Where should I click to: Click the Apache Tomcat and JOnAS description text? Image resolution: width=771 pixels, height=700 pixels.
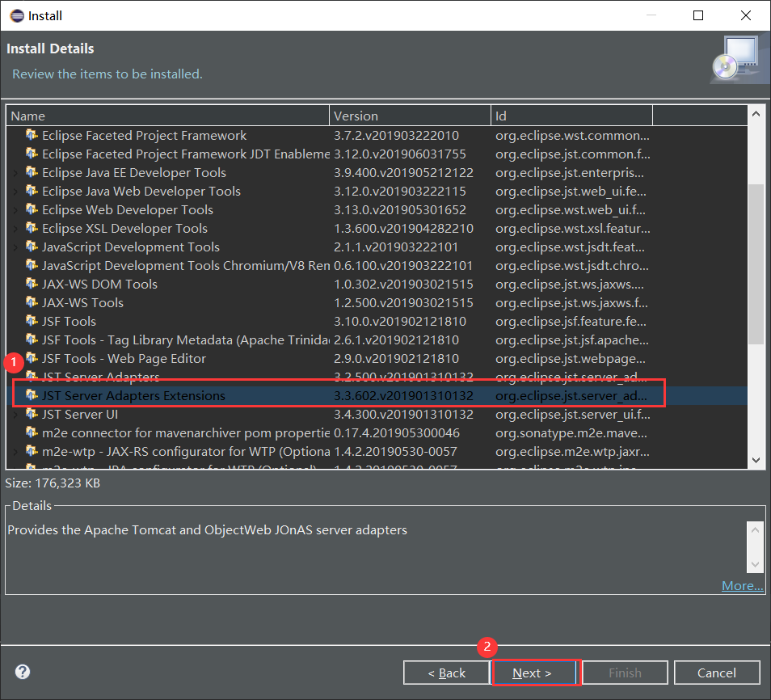point(207,529)
